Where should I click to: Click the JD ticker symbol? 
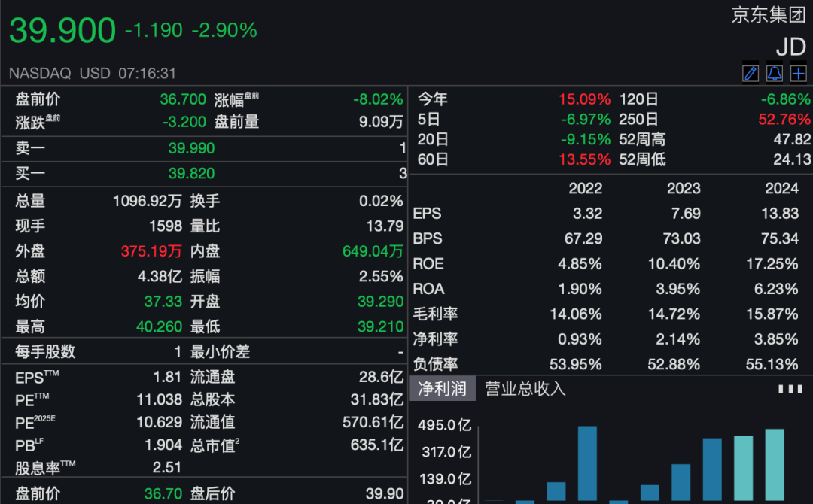tap(790, 47)
